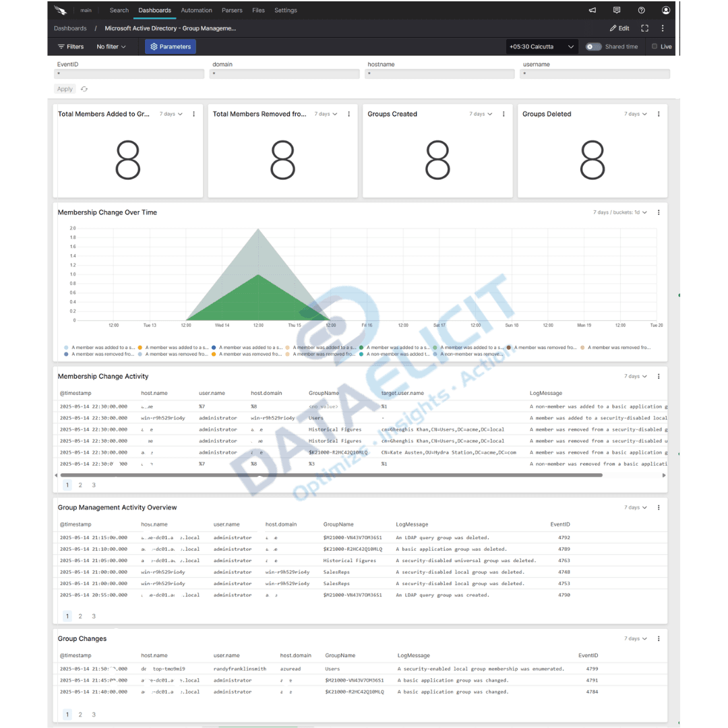Switch to the Automation tab
The width and height of the screenshot is (728, 728).
click(x=196, y=10)
